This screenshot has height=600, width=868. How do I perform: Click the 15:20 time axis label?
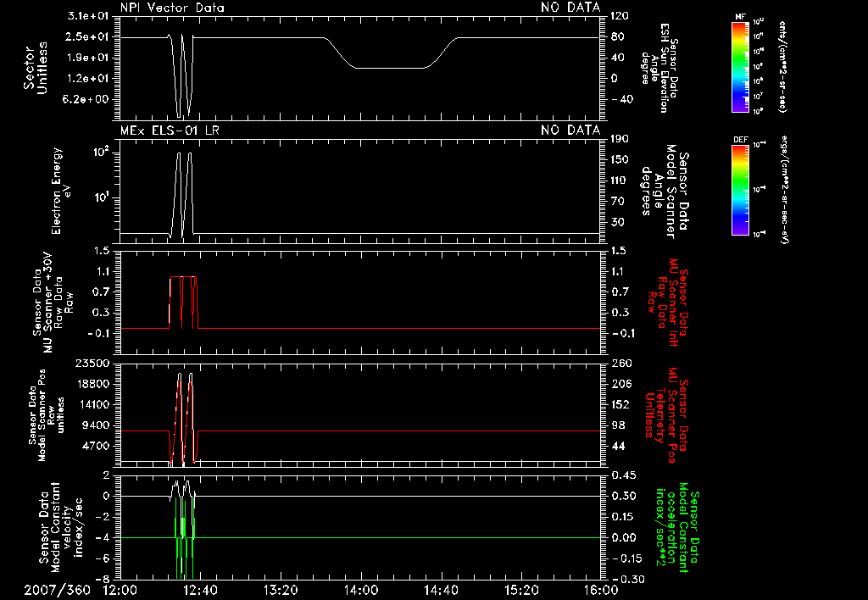point(521,590)
